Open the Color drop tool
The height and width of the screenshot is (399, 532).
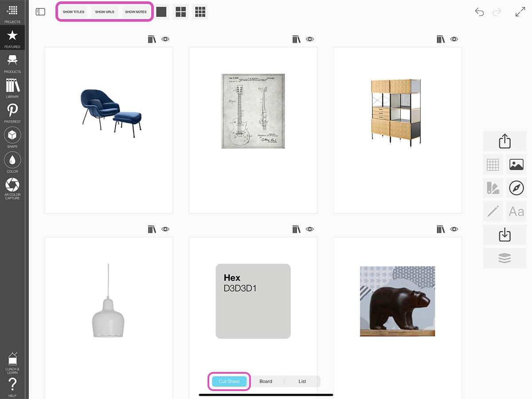[12, 161]
